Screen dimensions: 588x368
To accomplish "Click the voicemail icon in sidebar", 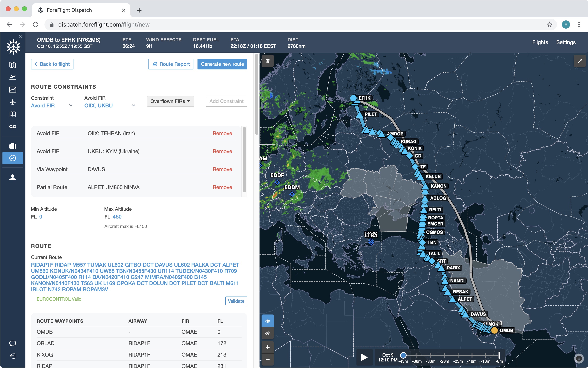I will point(13,126).
